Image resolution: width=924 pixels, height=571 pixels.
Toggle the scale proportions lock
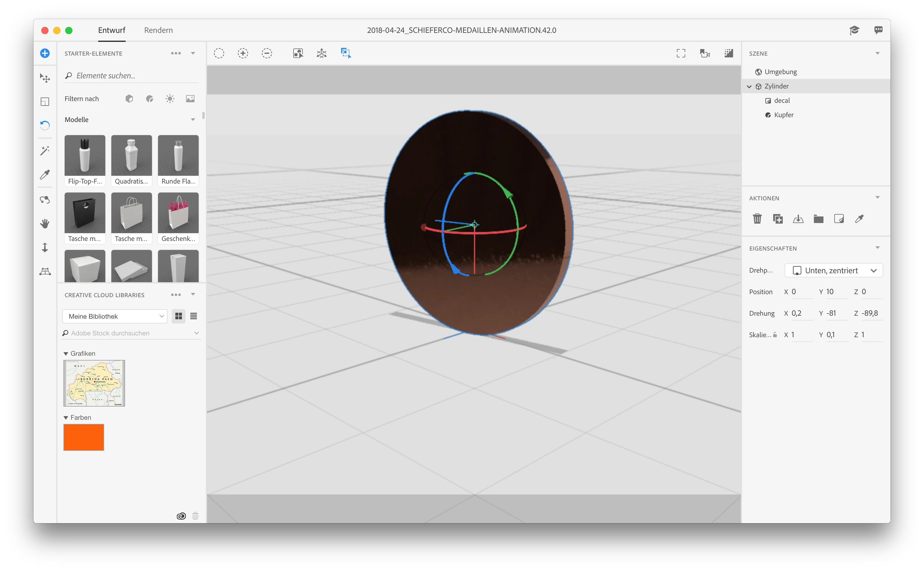click(x=775, y=335)
